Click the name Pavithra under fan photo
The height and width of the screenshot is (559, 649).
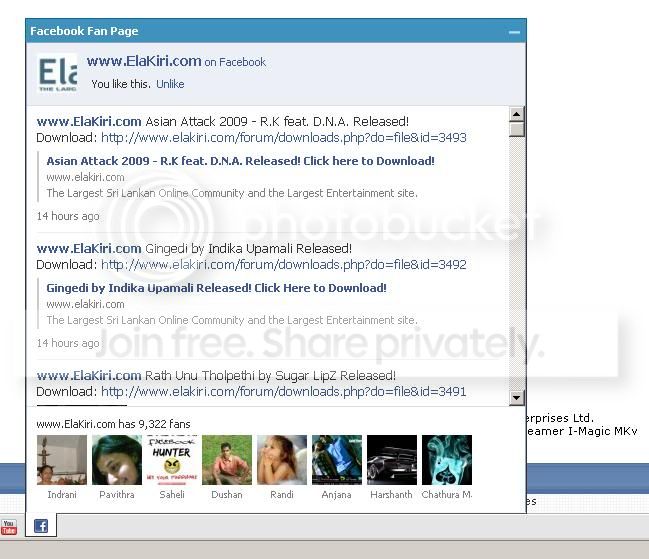117,494
